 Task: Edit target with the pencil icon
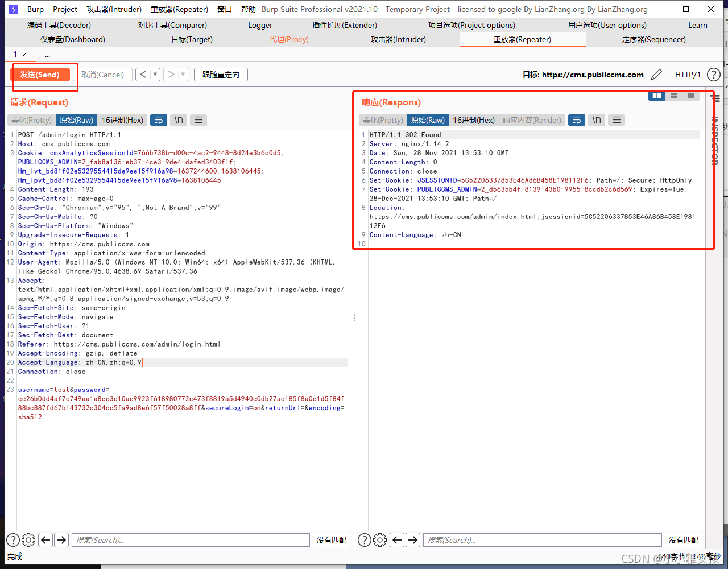coord(656,75)
